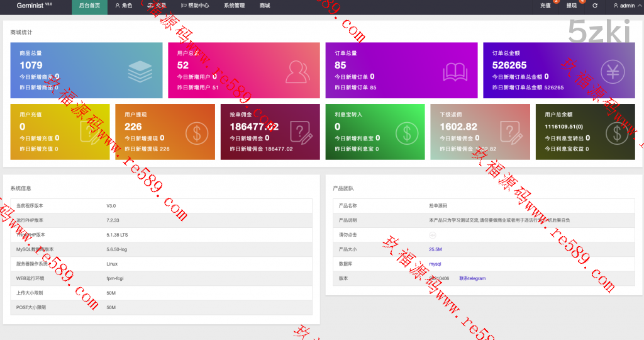Viewport: 644px width, 340px height.
Task: Click the dollar icon on 用户提现 card
Action: 197,133
